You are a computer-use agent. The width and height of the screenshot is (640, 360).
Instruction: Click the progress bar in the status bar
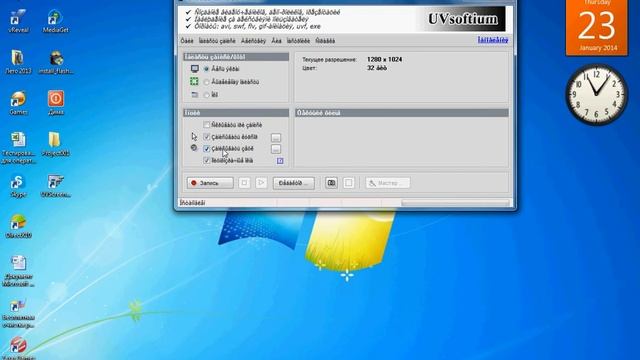pos(456,203)
